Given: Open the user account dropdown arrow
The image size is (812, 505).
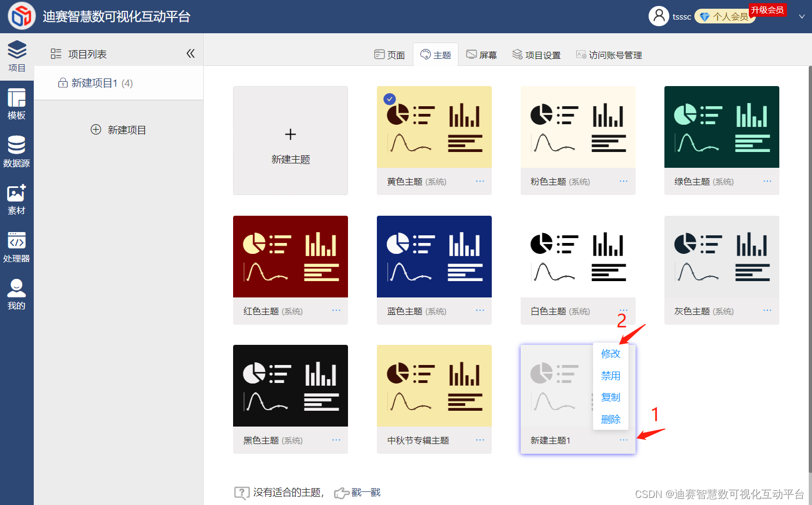Looking at the screenshot, I should (x=802, y=17).
